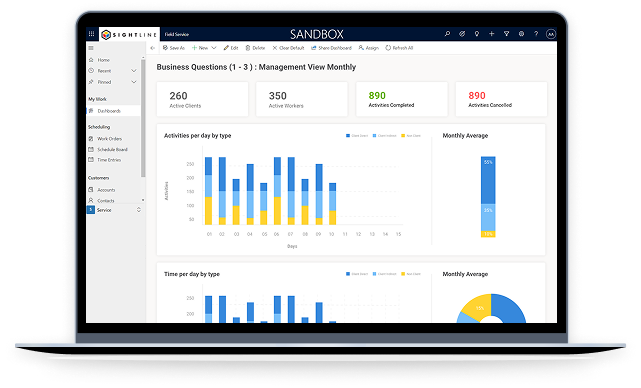Click the day 01 bar in Activities chart

[x=208, y=191]
